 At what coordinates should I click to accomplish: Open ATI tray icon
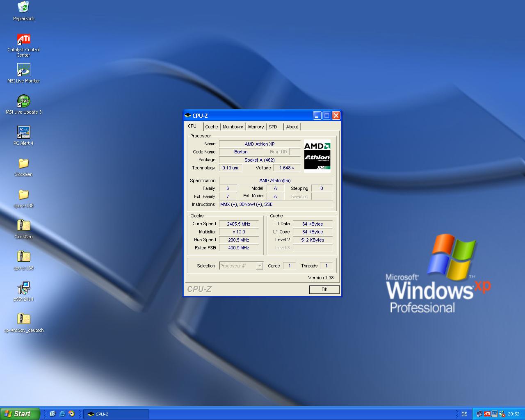click(487, 414)
